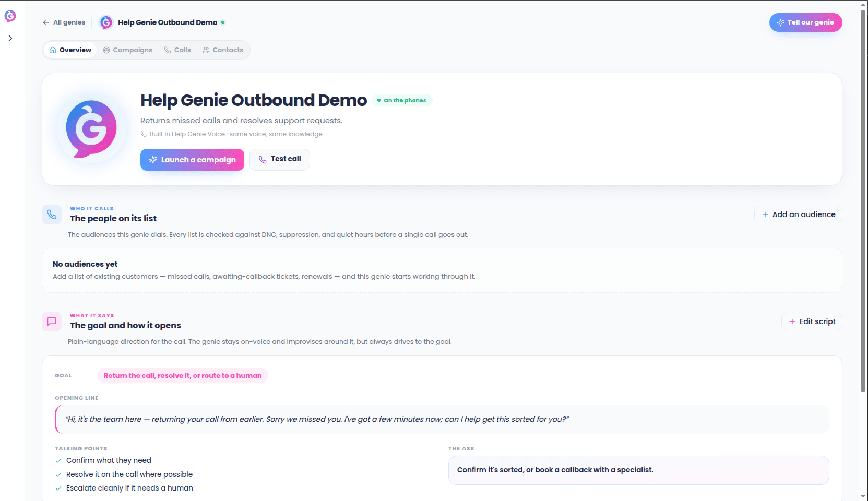Screen dimensions: 868x501
Task: Click the large genie logo thumbnail
Action: pyautogui.click(x=91, y=128)
